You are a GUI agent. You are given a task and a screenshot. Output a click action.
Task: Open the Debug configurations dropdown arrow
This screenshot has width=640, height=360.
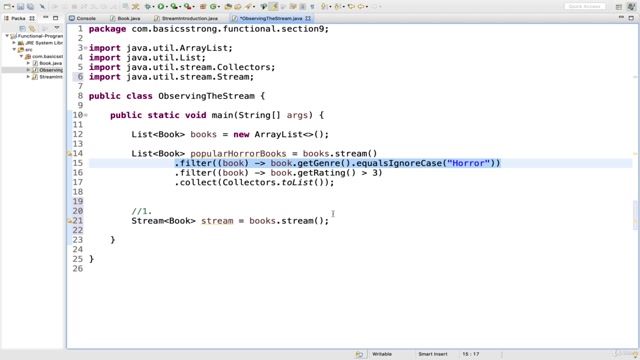click(x=153, y=7)
